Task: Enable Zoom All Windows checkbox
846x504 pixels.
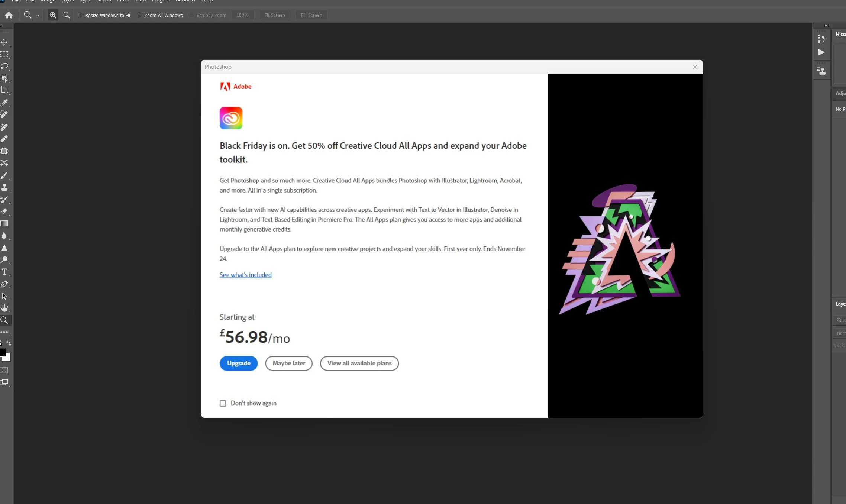Action: click(140, 15)
